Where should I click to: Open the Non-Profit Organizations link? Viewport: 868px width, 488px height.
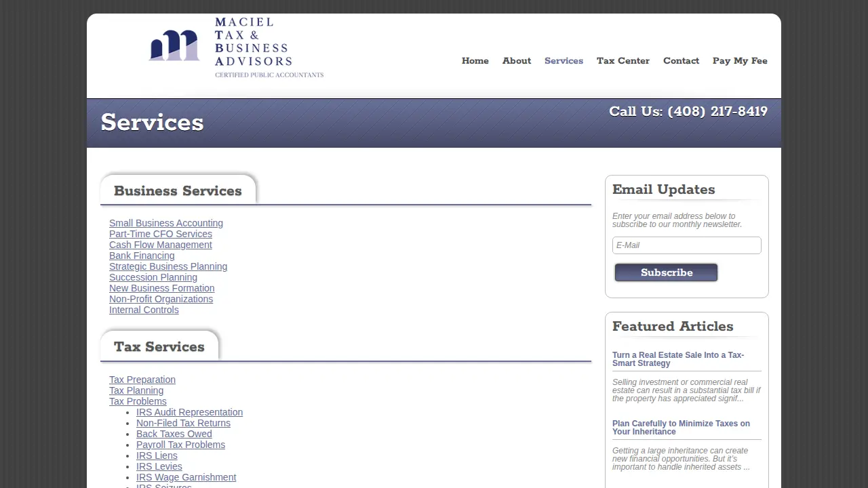tap(161, 299)
